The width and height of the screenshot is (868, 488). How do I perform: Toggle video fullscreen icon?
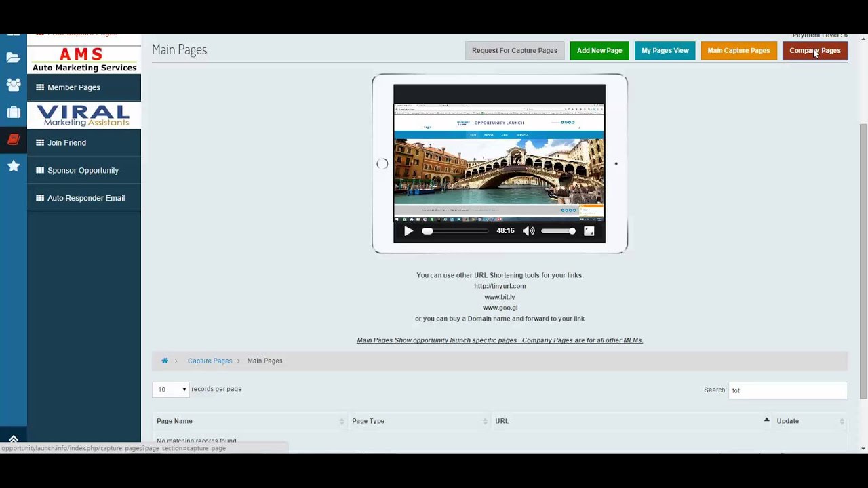589,231
